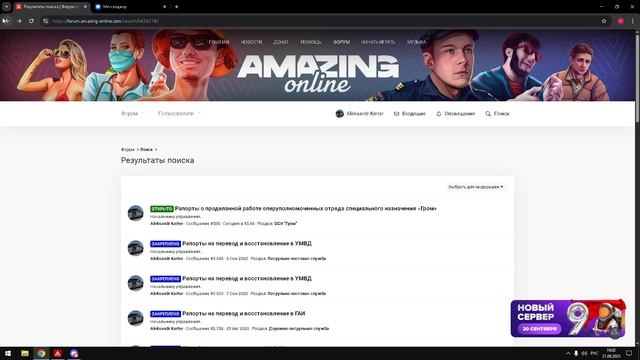Open the taskbar clock and date
Screen dimensions: 640x360
tap(611, 353)
